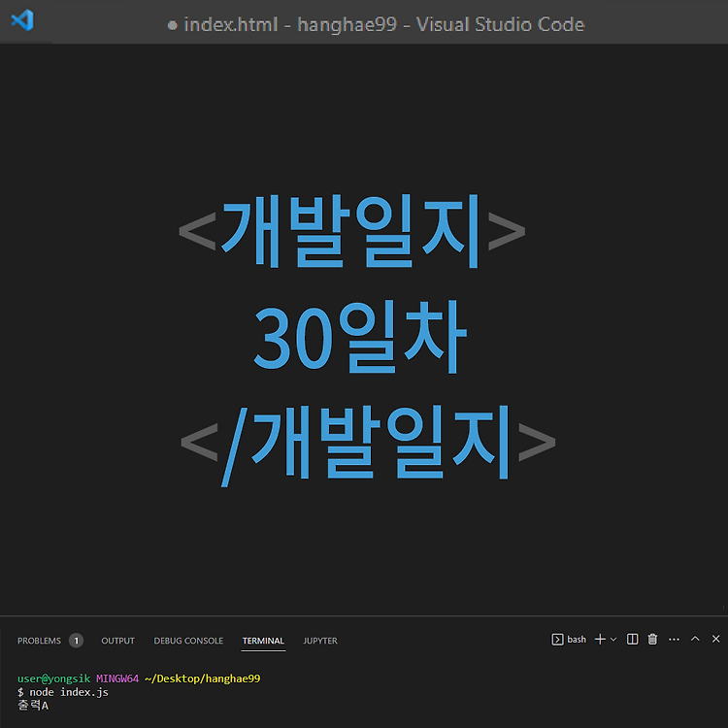Click the MINGW64 text in terminal

click(x=117, y=678)
